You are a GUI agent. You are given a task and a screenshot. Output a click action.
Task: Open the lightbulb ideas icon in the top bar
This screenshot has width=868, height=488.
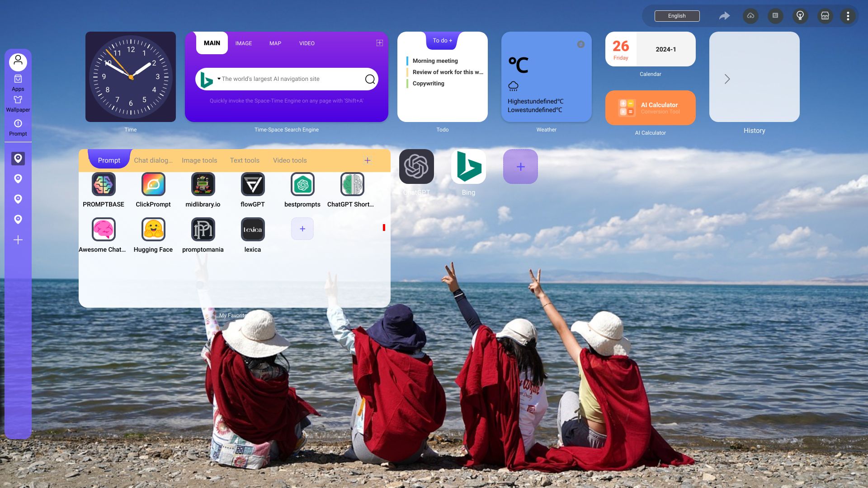point(800,16)
